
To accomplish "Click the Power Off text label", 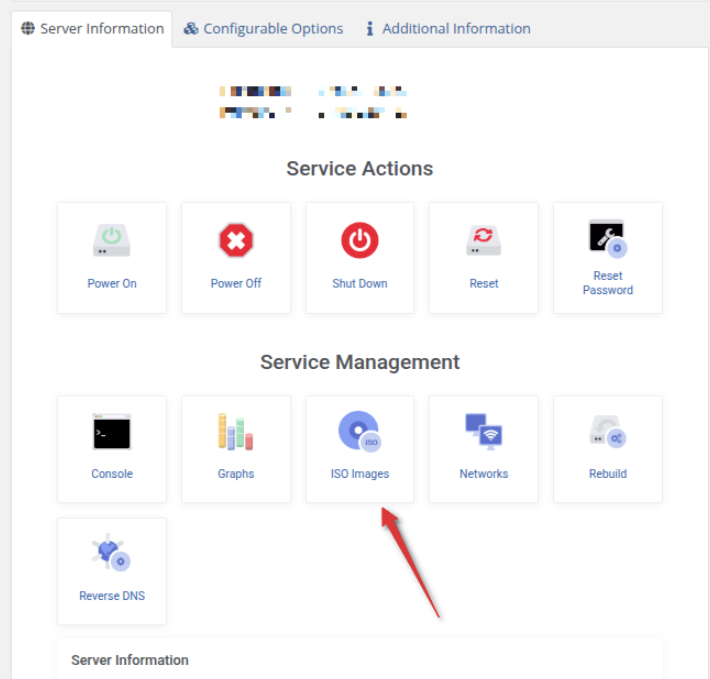I will [236, 283].
